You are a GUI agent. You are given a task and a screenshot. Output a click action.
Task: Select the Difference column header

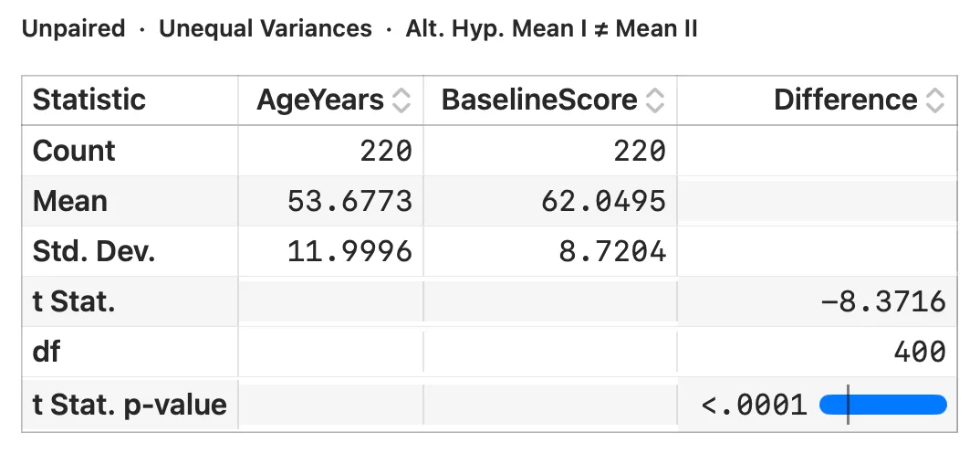point(818,100)
